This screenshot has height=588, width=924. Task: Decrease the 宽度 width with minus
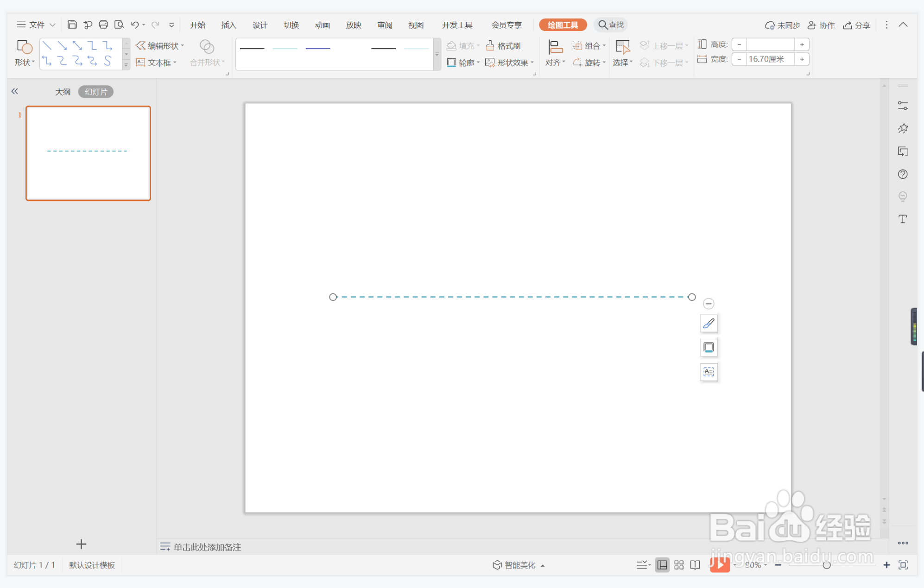[x=739, y=59]
